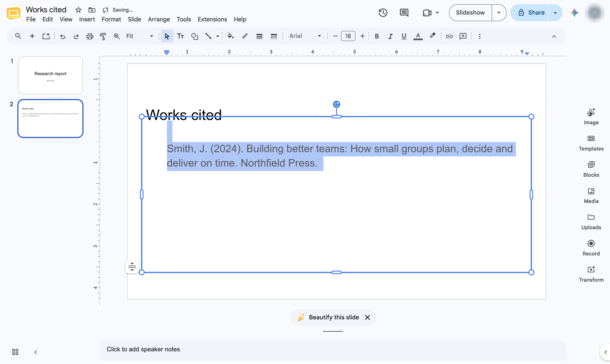Open the Arial font dropdown
Screen dimensions: 610x364
point(305,36)
